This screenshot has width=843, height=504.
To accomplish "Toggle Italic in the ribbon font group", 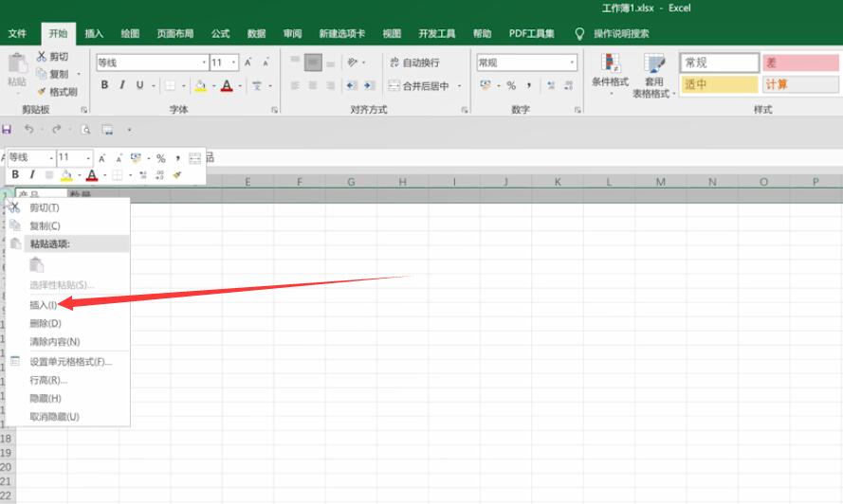I will pos(122,85).
